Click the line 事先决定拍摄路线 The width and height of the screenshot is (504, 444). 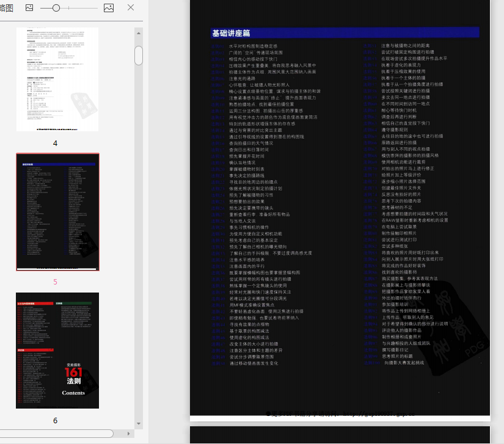tap(247, 176)
